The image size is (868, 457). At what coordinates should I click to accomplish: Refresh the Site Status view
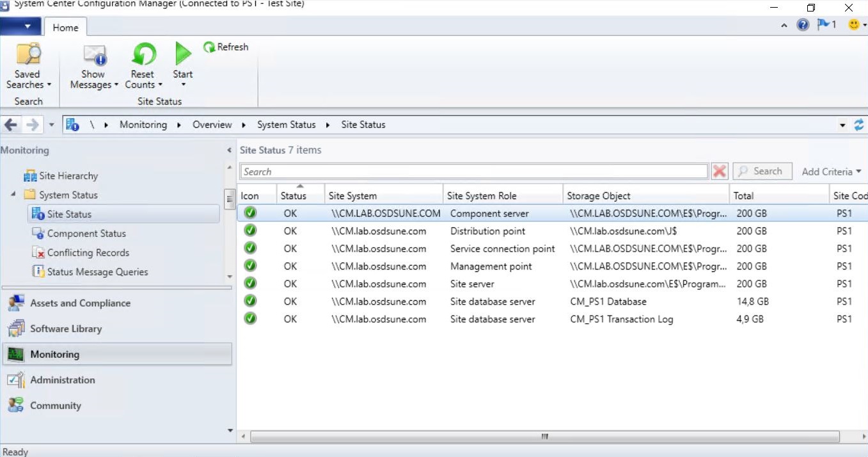(226, 47)
